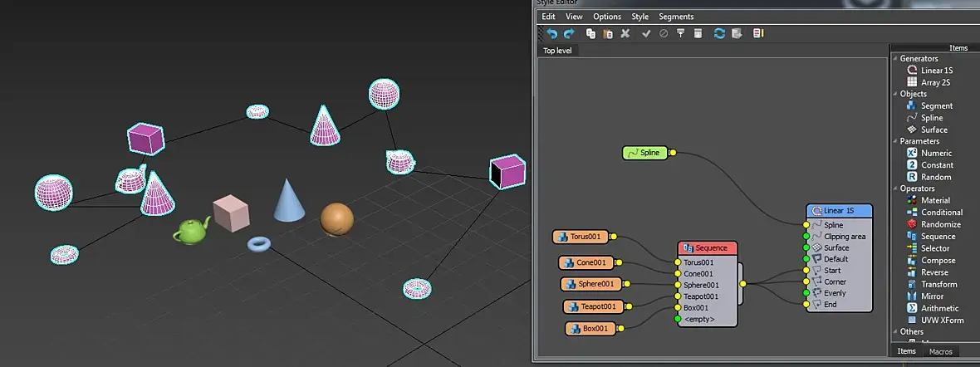Open the Segments menu
This screenshot has height=367, width=980.
[676, 17]
